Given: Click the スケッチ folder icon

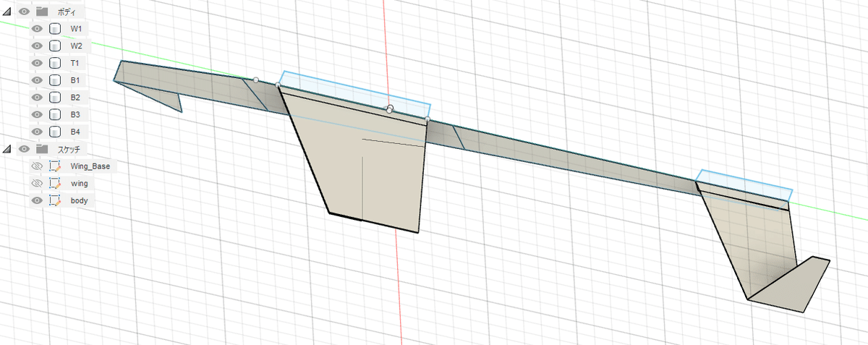Looking at the screenshot, I should (41, 149).
